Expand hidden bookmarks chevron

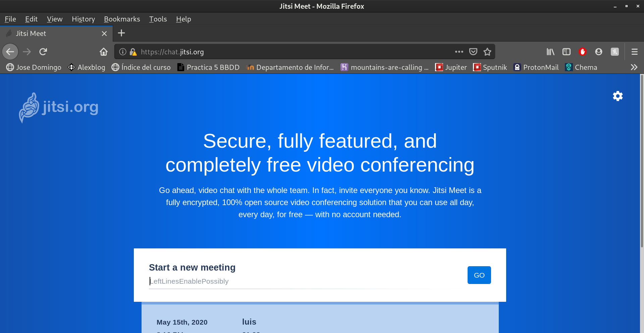coord(634,67)
